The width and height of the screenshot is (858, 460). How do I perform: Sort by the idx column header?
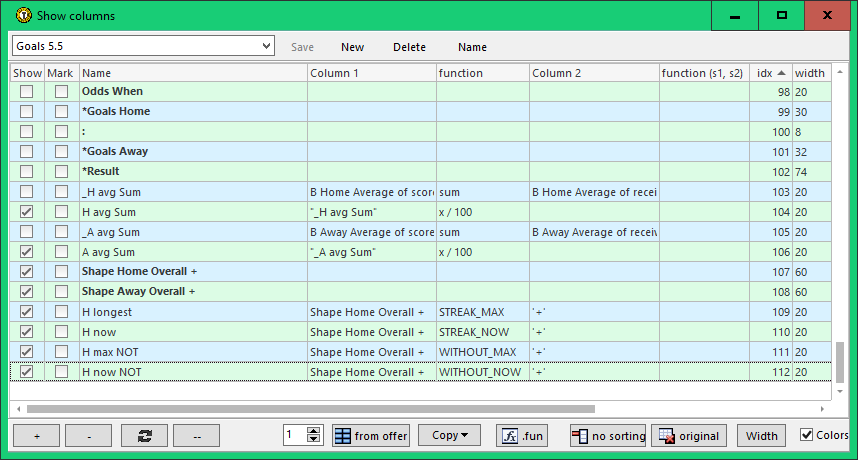tap(770, 73)
